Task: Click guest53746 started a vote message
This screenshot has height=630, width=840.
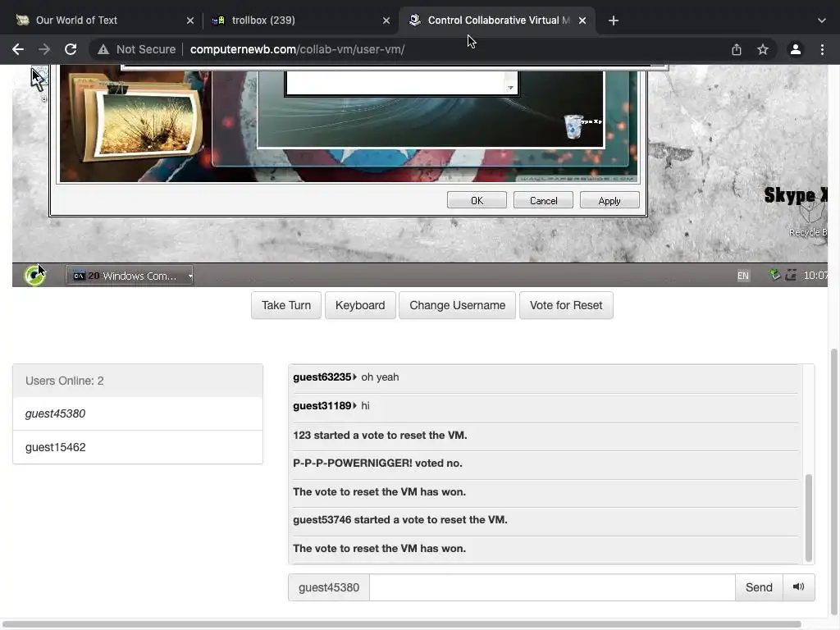Action: pyautogui.click(x=400, y=519)
